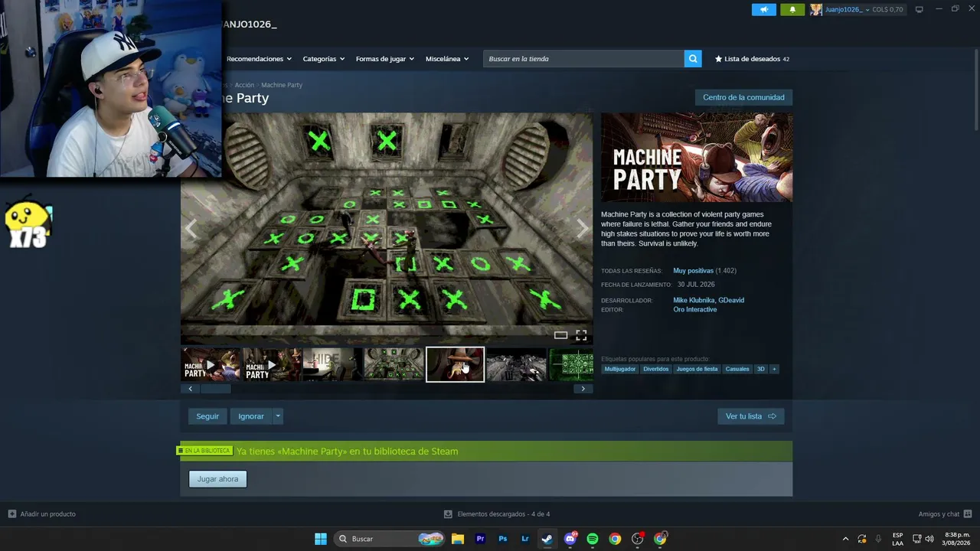
Task: Enter fullscreen for the screenshot viewer
Action: point(581,335)
